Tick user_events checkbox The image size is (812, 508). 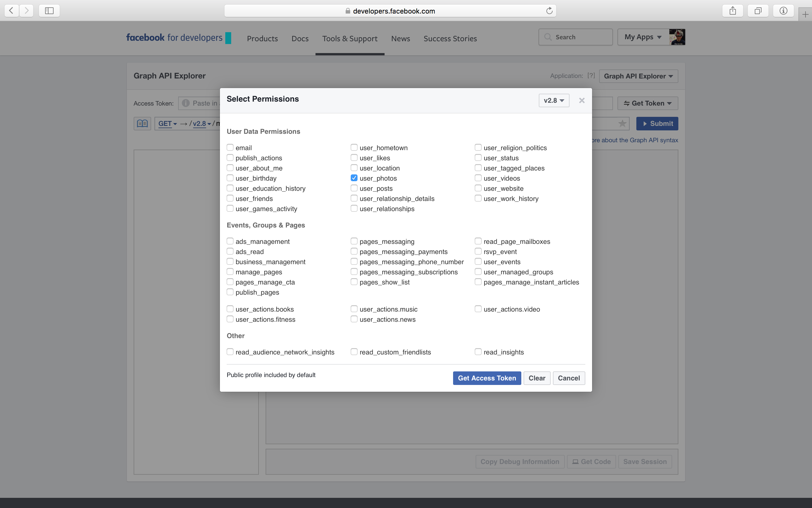pos(478,261)
